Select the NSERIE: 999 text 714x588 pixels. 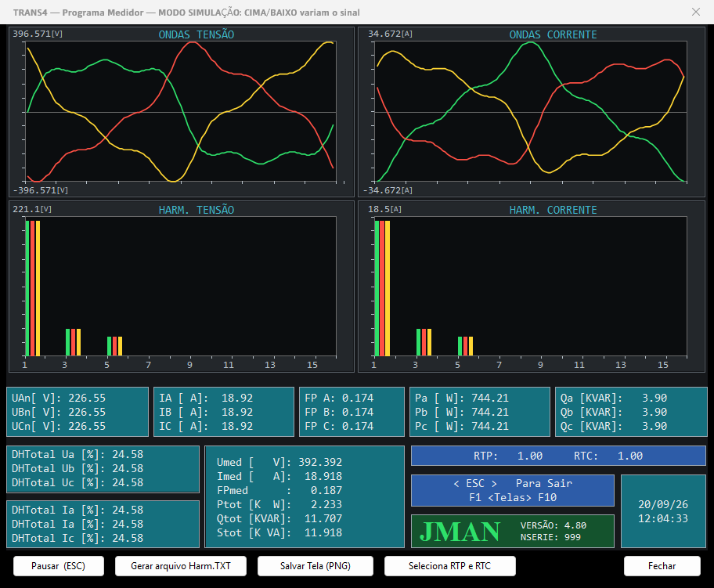tap(550, 537)
